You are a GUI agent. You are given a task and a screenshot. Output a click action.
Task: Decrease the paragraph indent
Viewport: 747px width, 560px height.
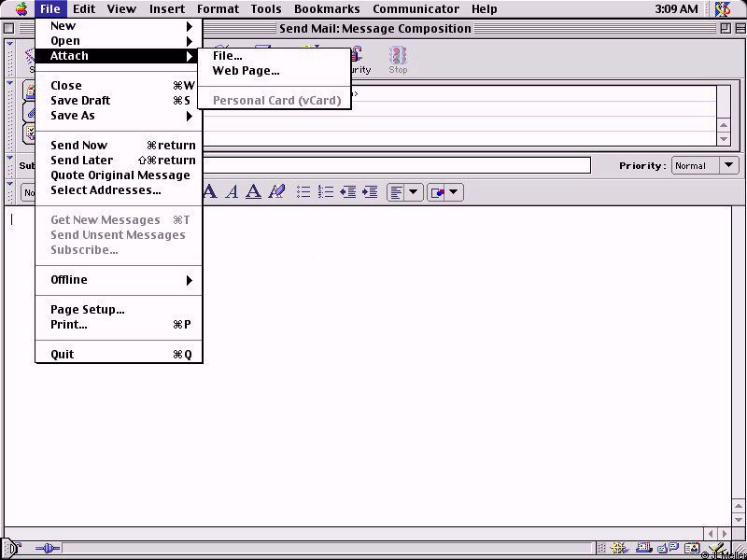pos(347,192)
